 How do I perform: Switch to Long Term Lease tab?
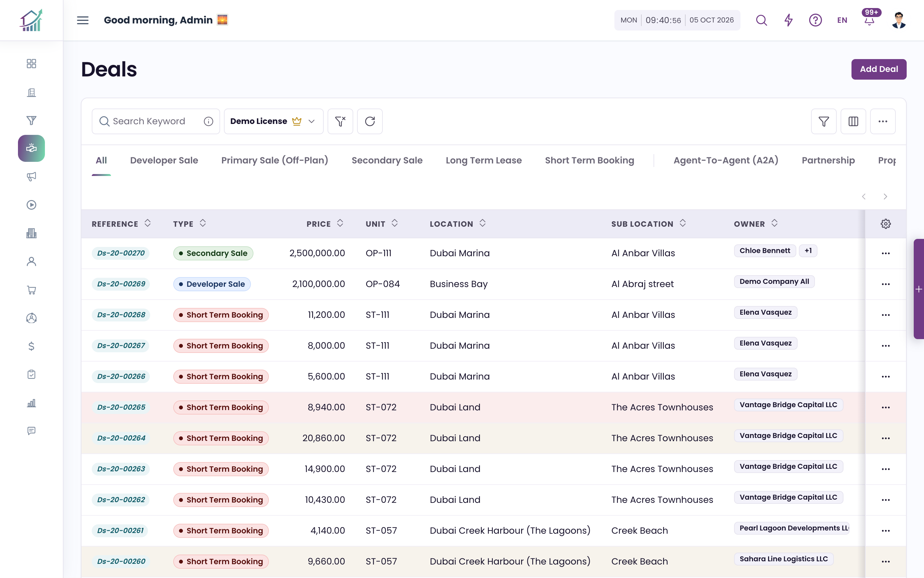[x=483, y=160]
